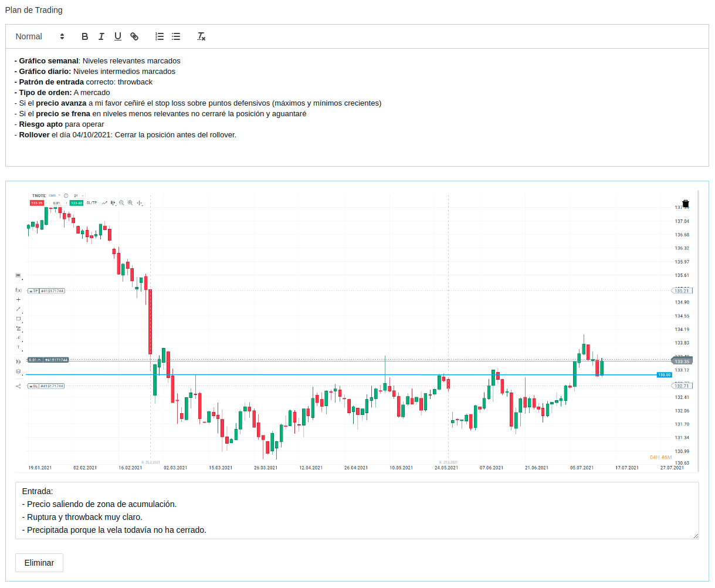Toggle underline formatting button
The width and height of the screenshot is (715, 588).
click(x=117, y=36)
